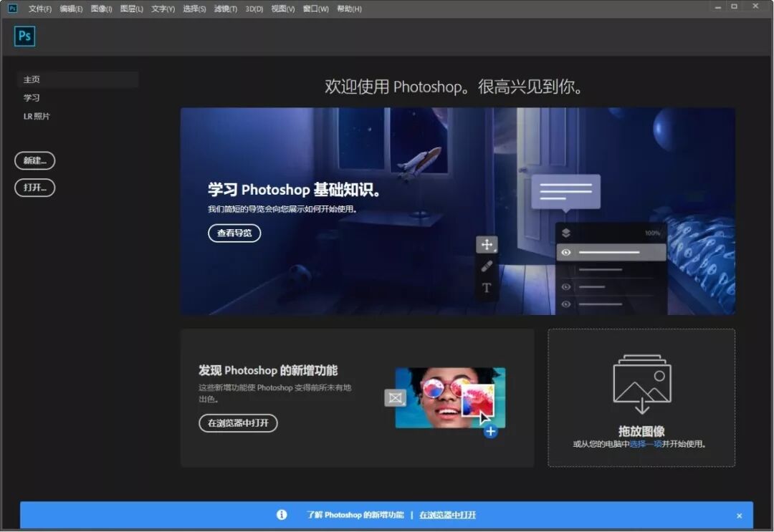Click the Photoshop logo icon

[x=24, y=36]
